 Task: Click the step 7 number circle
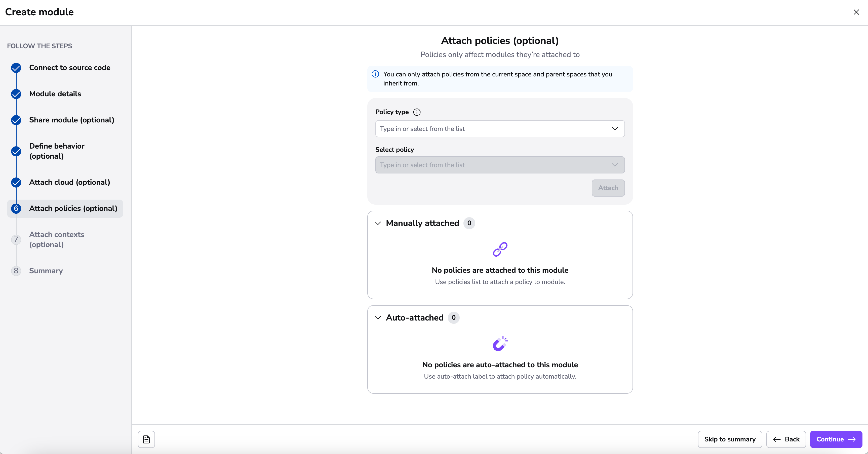16,240
